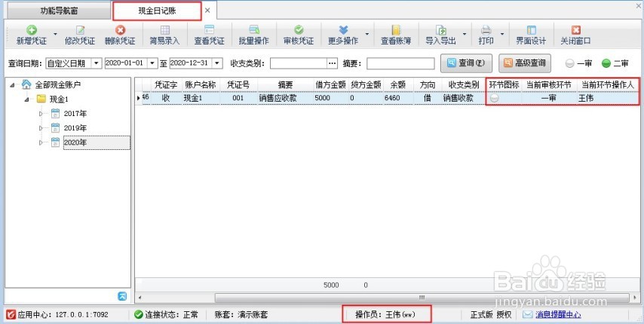Click the 应用中心 icon in the status bar
Screen dimensions: 644x324
(x=11, y=314)
